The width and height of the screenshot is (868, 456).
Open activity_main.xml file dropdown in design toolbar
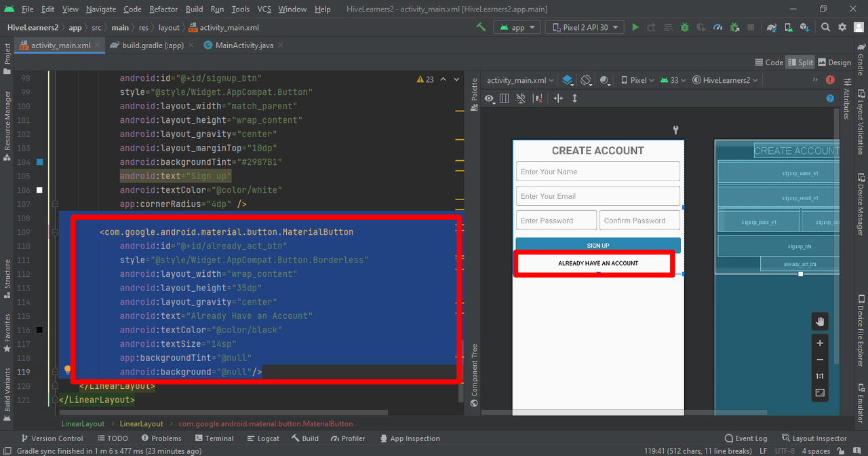[x=520, y=80]
